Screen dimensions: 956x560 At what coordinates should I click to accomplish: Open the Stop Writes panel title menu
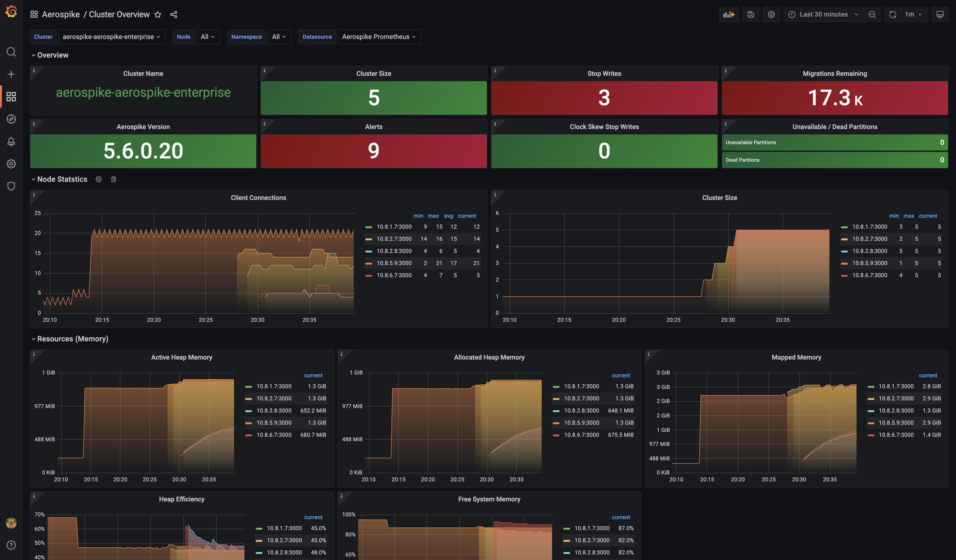[604, 73]
